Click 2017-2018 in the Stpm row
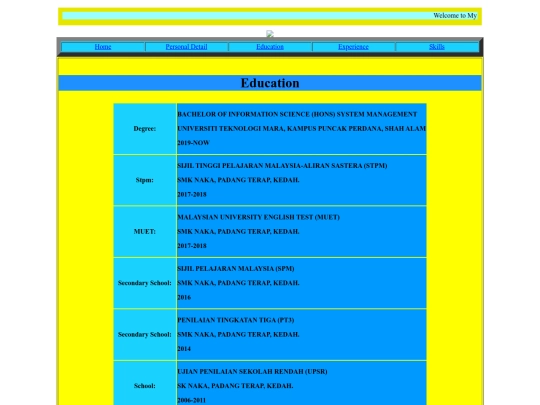 point(192,194)
